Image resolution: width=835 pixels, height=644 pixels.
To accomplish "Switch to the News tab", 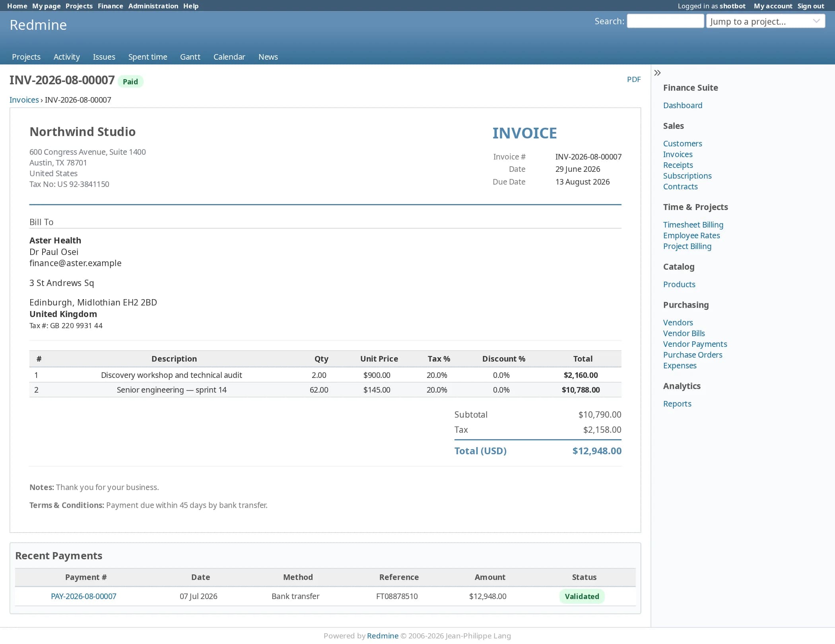I will coord(268,57).
